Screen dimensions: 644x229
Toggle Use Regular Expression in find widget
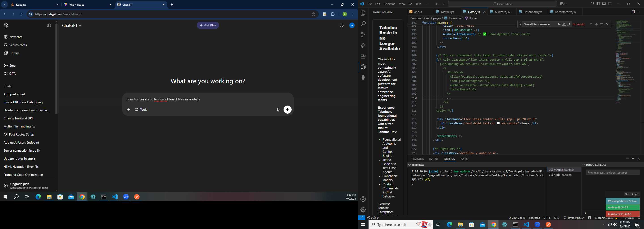pyautogui.click(x=569, y=24)
